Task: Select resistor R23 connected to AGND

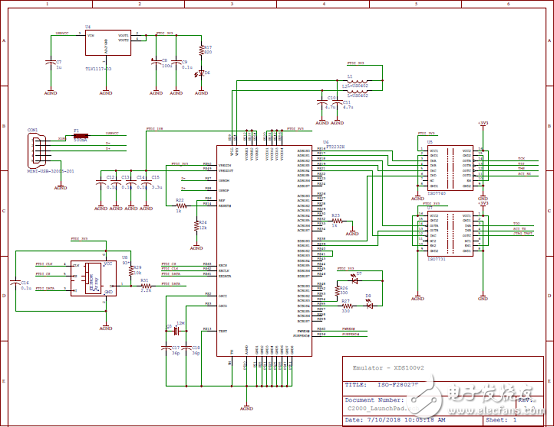Action: 337,221
